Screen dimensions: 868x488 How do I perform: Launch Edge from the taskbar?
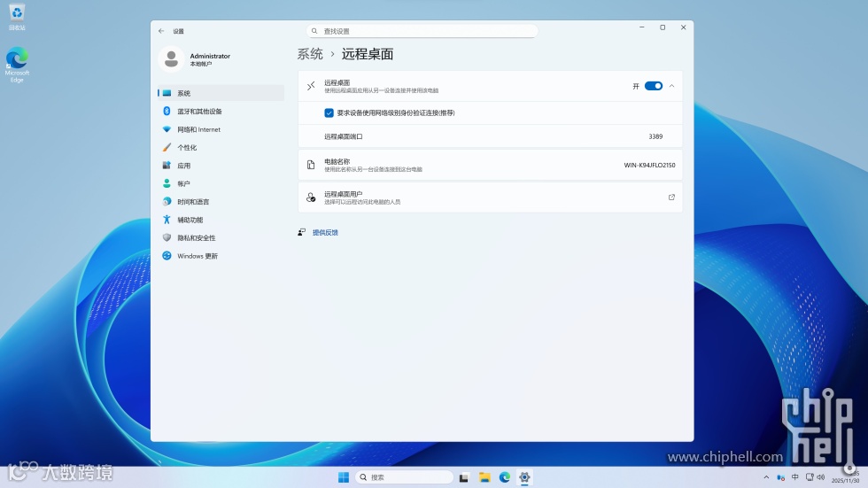504,477
